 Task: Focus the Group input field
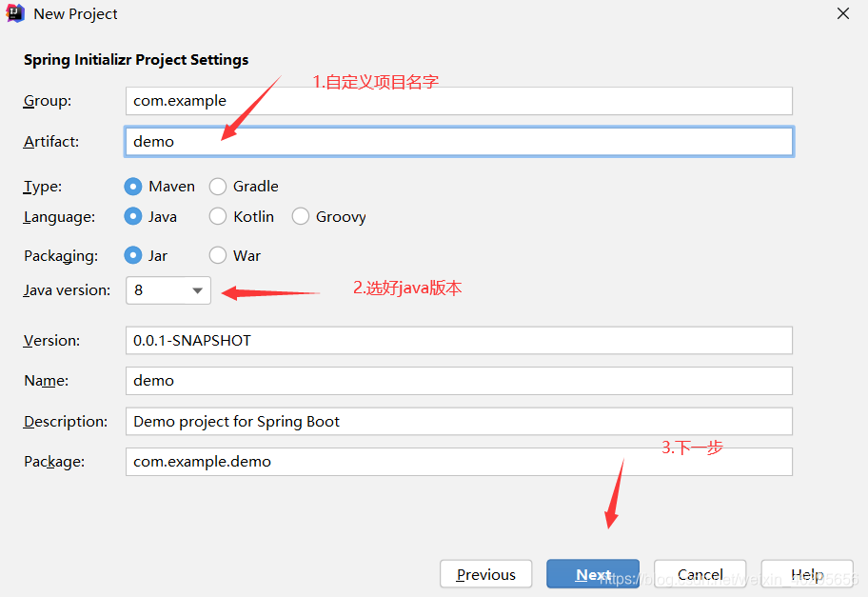(x=459, y=101)
